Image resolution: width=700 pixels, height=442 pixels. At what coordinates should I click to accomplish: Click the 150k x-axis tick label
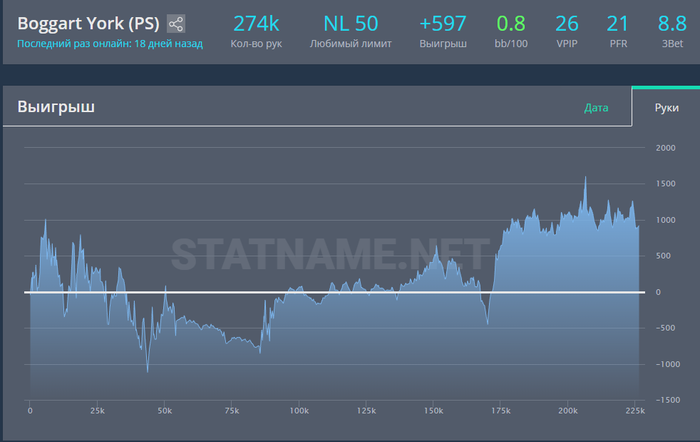433,411
